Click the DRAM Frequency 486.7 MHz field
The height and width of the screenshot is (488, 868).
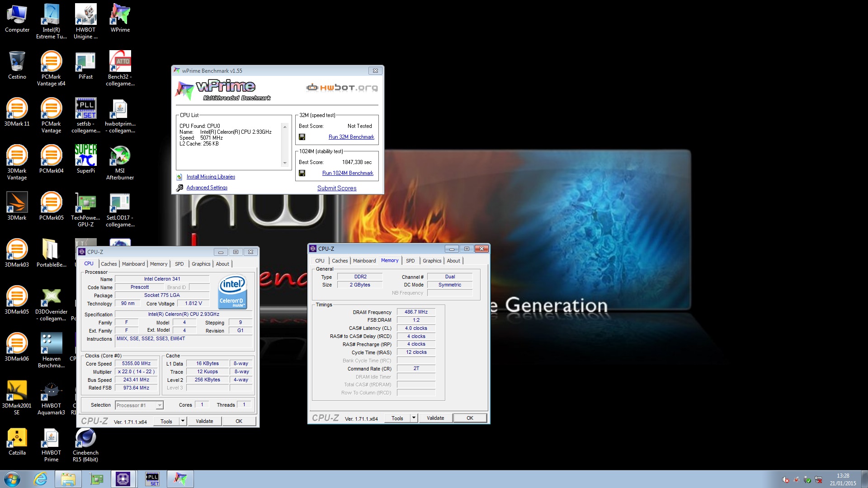tap(416, 312)
